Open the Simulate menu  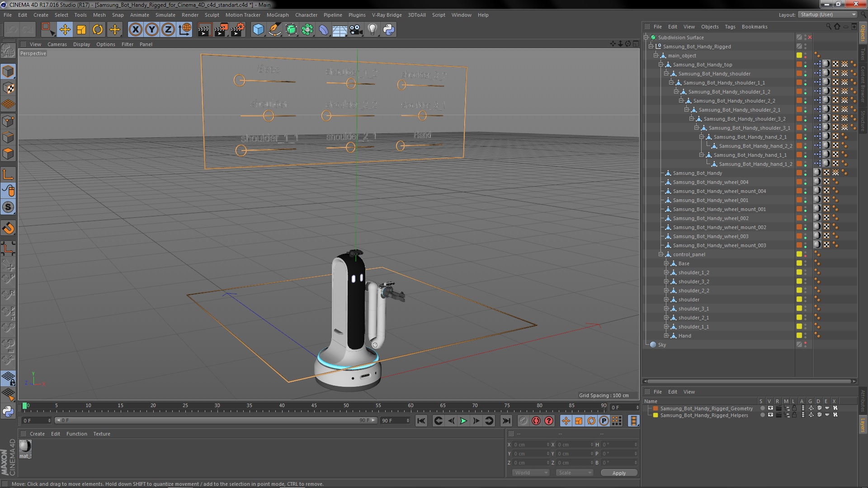[165, 15]
